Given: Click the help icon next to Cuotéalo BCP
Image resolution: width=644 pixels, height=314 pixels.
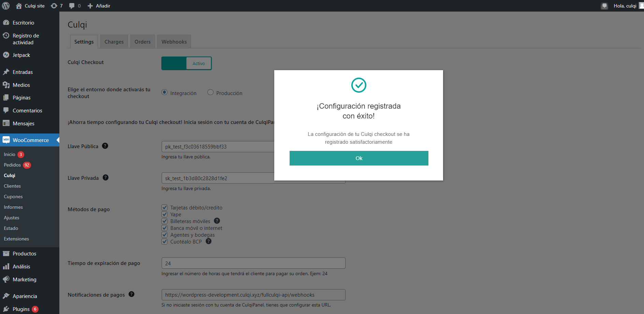Looking at the screenshot, I should pos(208,241).
